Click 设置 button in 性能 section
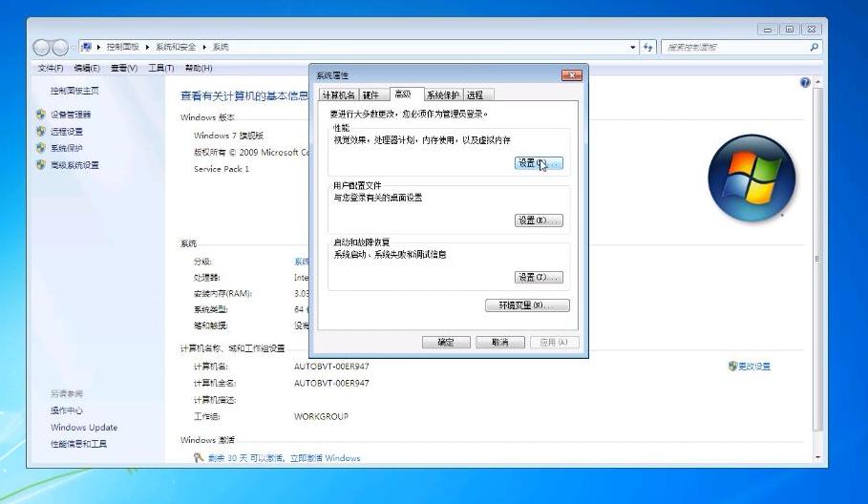 click(x=539, y=163)
